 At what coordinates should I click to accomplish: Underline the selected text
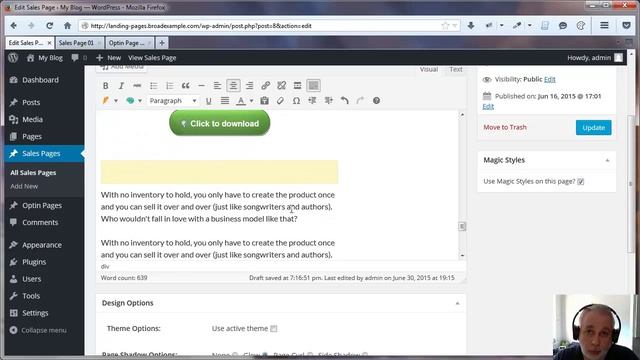[209, 101]
